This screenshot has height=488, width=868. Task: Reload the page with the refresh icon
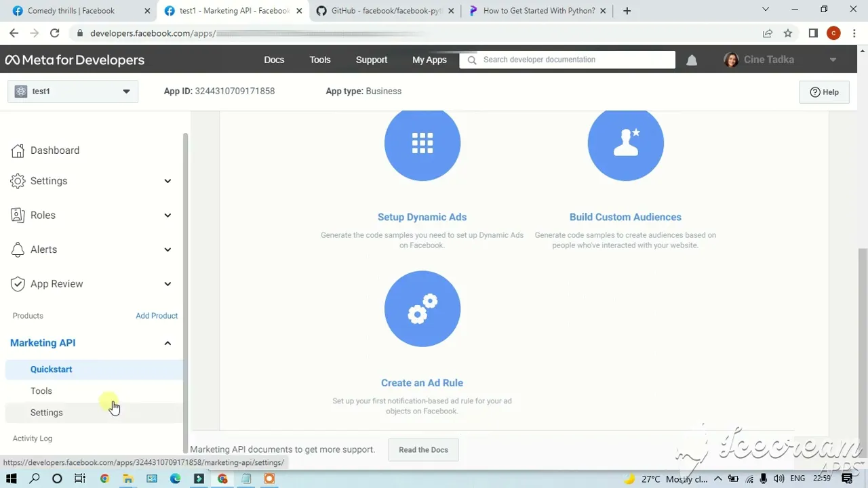tap(54, 33)
